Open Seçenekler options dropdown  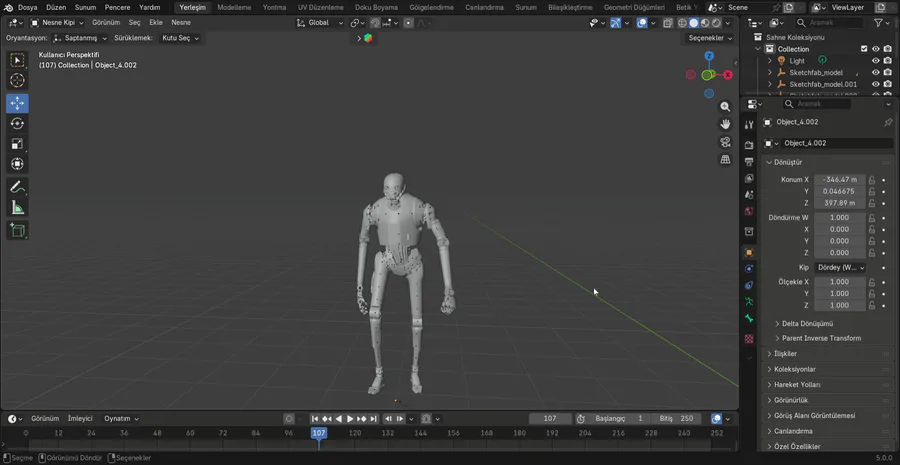coord(710,38)
